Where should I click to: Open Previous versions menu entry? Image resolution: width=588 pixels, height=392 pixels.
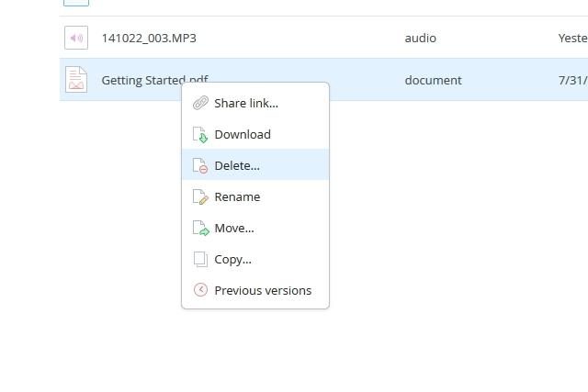tap(255, 290)
